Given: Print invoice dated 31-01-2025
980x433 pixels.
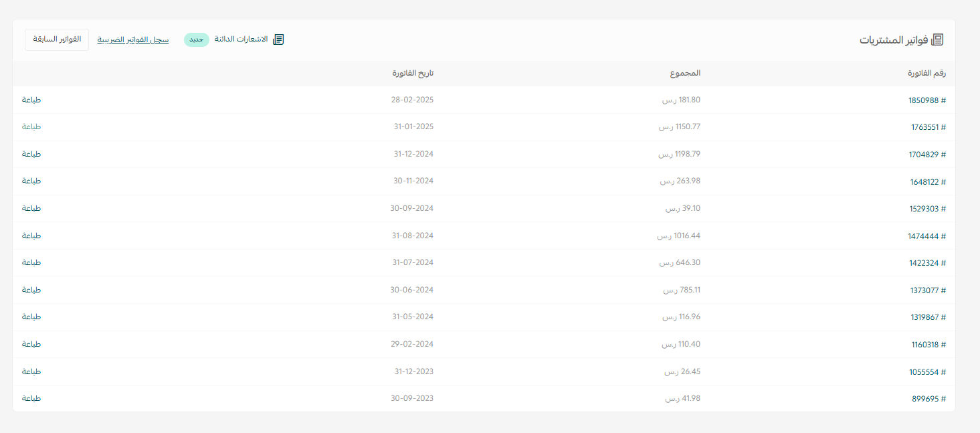Looking at the screenshot, I should [31, 126].
